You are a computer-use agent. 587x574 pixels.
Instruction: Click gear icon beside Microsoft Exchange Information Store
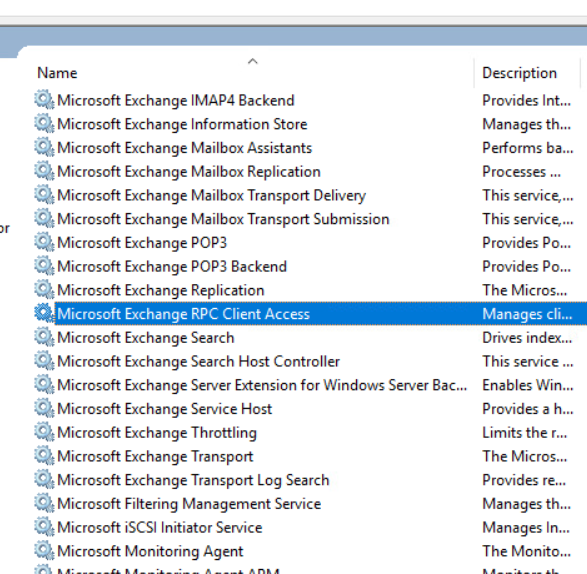(x=44, y=124)
